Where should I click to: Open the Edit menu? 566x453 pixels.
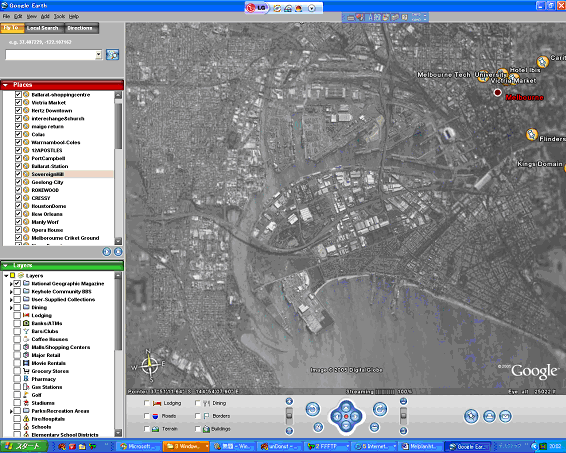[x=18, y=16]
